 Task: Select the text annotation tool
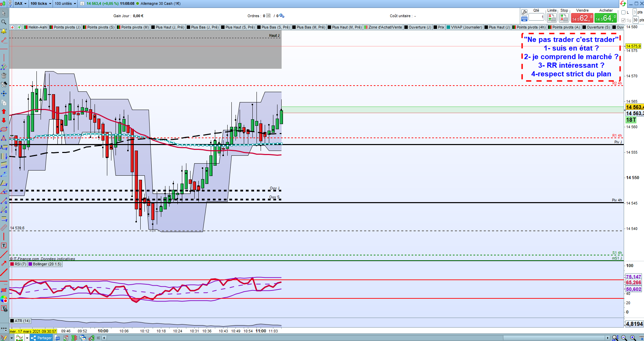pyautogui.click(x=4, y=245)
